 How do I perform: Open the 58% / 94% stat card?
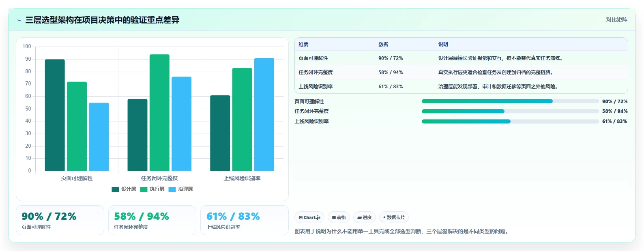pyautogui.click(x=152, y=220)
